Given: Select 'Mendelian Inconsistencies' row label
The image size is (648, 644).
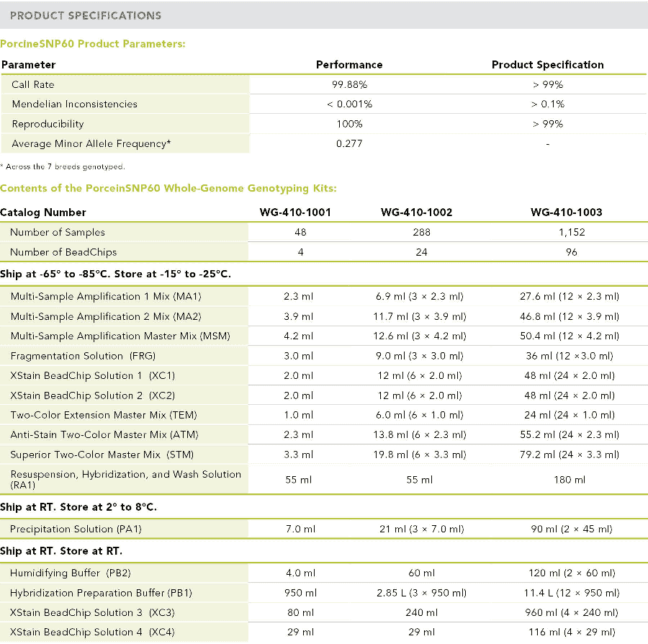Looking at the screenshot, I should [x=74, y=104].
